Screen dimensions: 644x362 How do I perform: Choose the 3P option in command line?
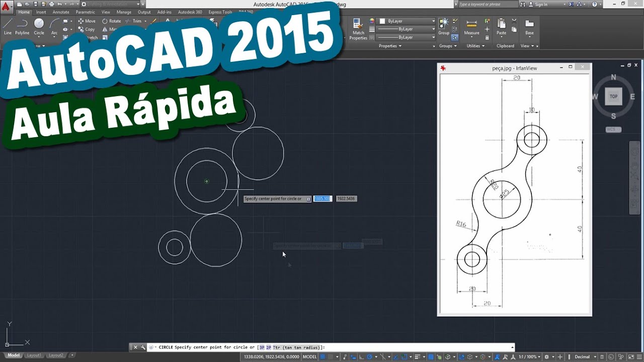[x=262, y=347]
